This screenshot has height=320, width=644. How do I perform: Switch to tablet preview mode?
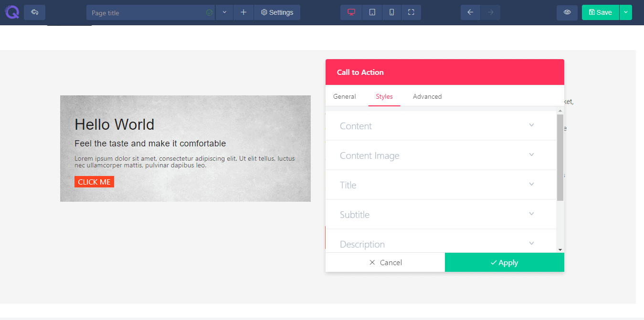tap(372, 12)
